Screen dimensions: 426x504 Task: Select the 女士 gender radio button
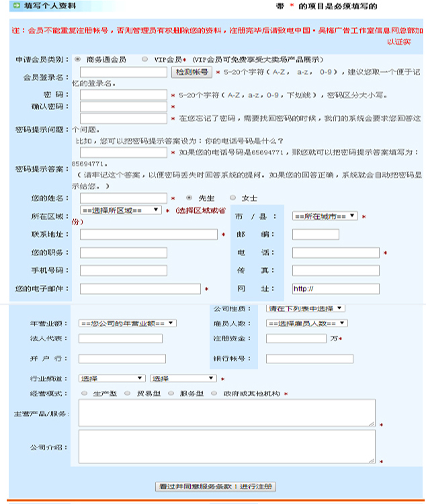click(232, 198)
